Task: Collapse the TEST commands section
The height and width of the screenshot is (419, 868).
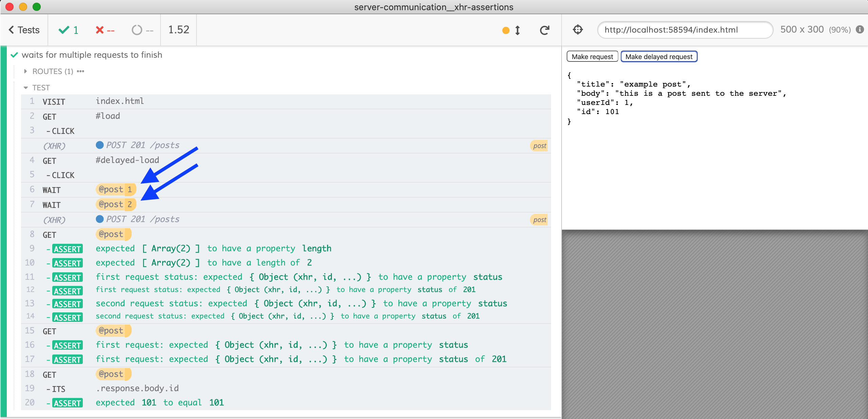Action: 37,88
